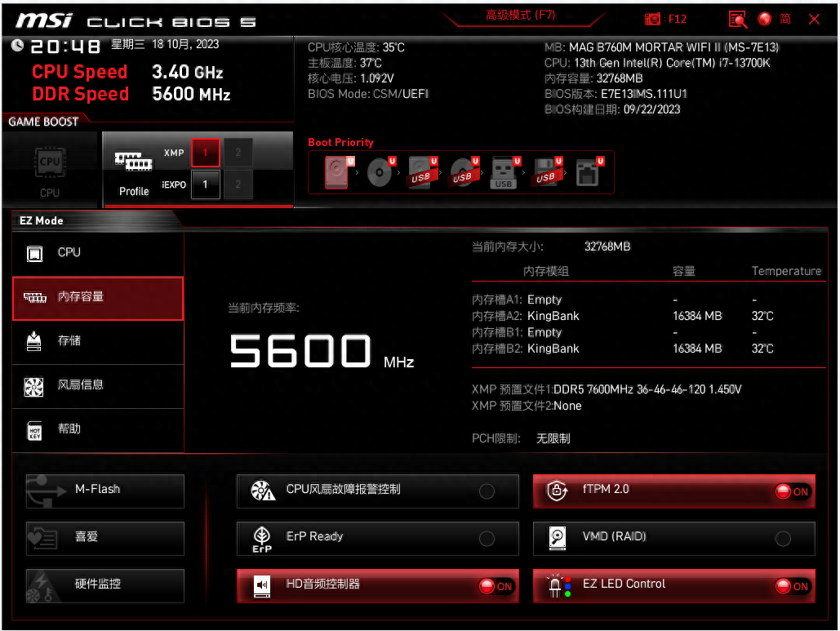Toggle CPU风扇故障报警控制 switch
This screenshot has width=840, height=631.
[x=487, y=491]
